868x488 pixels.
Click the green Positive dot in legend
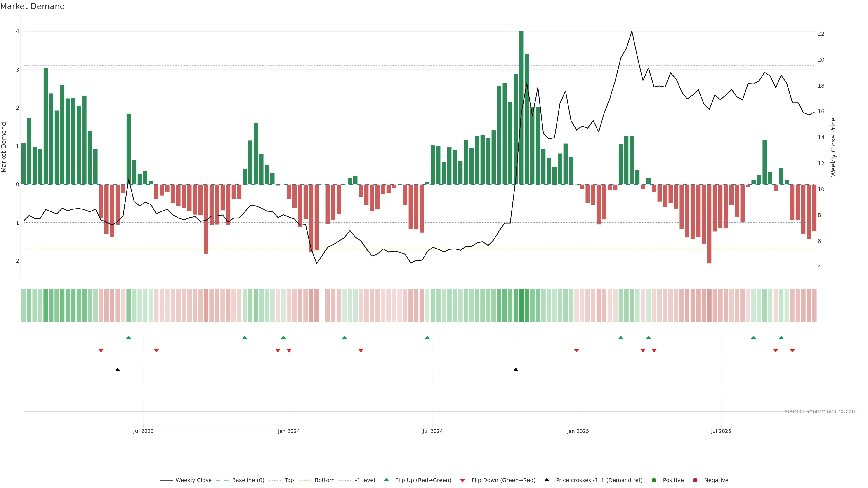(654, 480)
